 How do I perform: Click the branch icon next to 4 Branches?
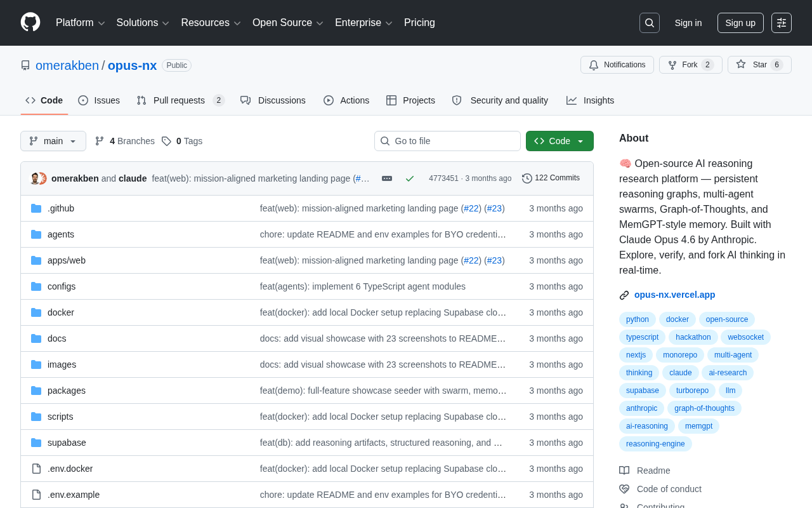pos(100,141)
